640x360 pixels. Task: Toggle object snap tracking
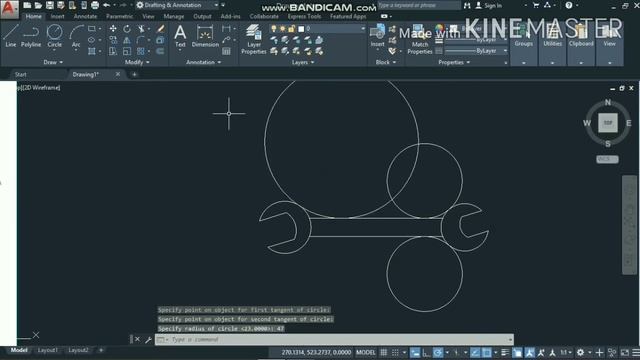click(x=475, y=352)
